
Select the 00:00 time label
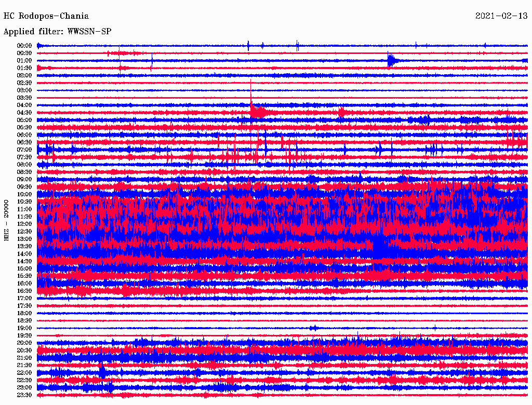pos(24,46)
